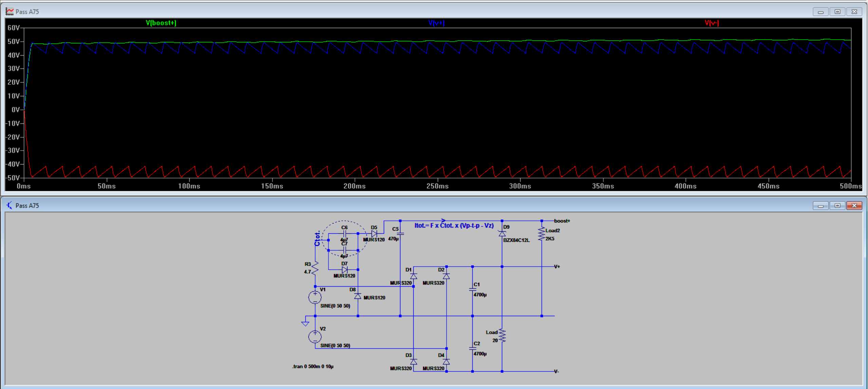Click the 4700µ value of C2
This screenshot has height=389, width=868.
tap(480, 354)
